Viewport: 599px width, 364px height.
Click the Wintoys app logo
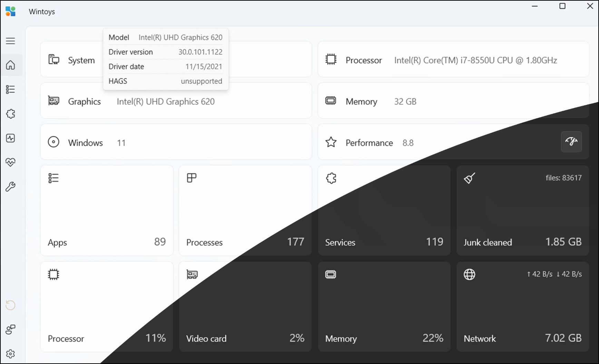[10, 11]
